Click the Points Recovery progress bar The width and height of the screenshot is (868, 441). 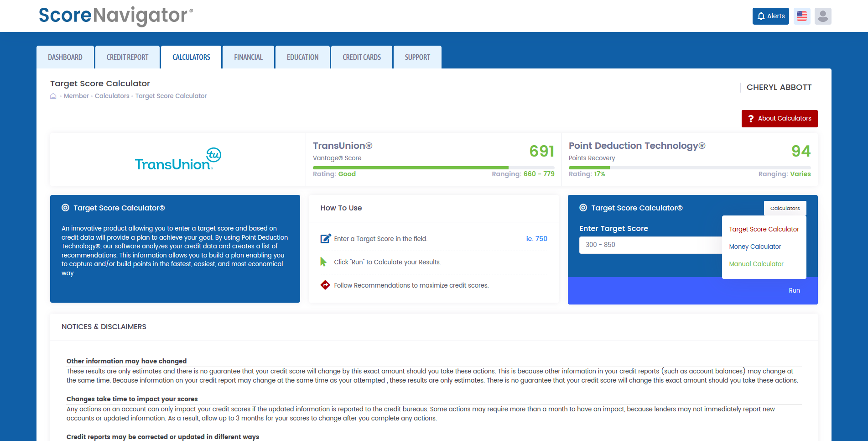tap(690, 168)
